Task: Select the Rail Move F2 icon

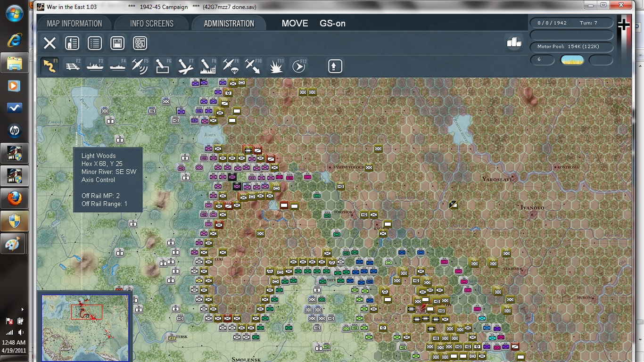Action: [72, 66]
